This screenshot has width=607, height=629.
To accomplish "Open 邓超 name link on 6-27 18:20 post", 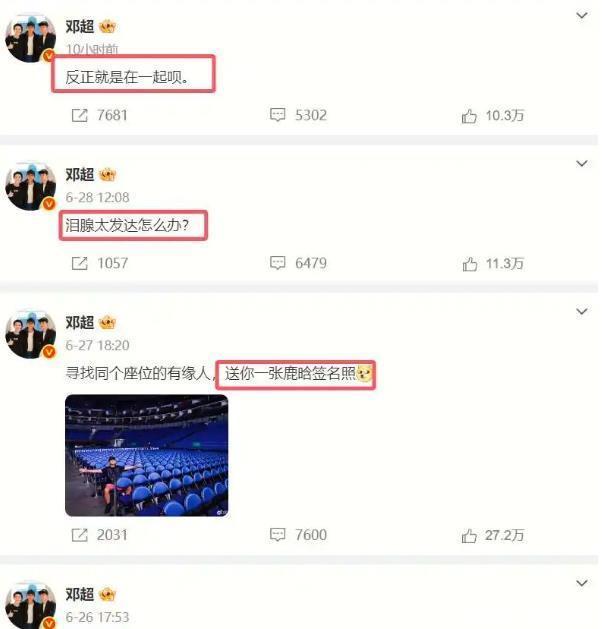I will click(80, 323).
